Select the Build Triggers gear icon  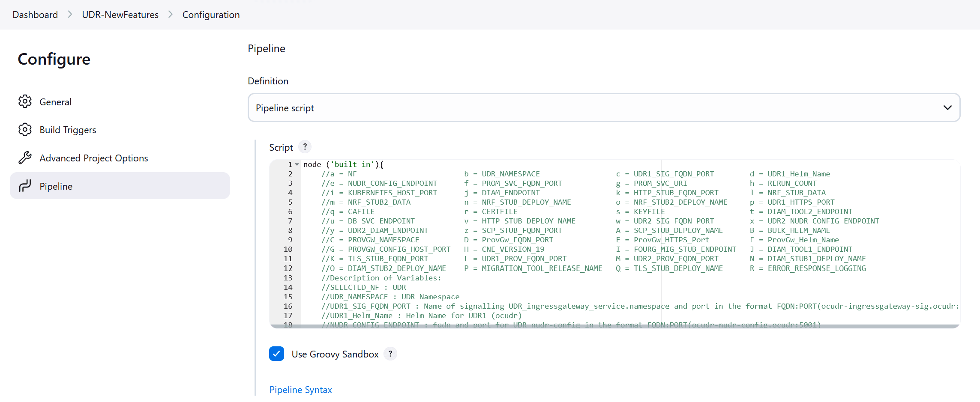tap(25, 129)
